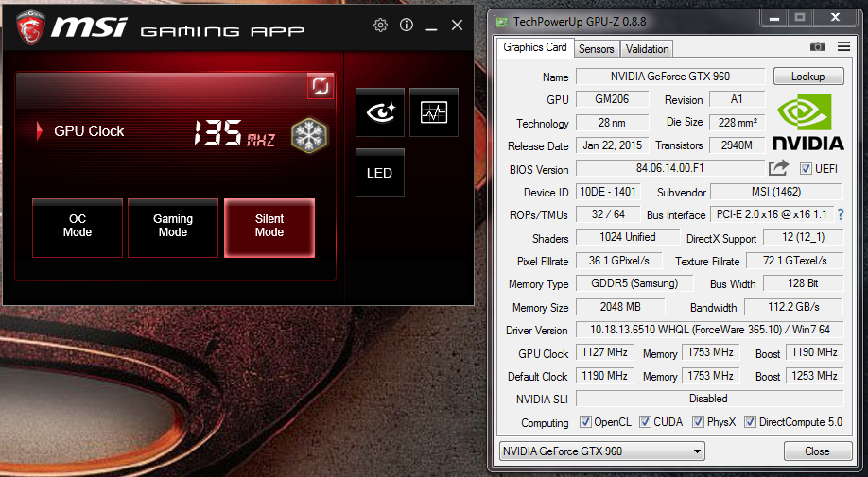Click the GPU Clock value 1127 MHz
The image size is (868, 477).
(x=604, y=352)
